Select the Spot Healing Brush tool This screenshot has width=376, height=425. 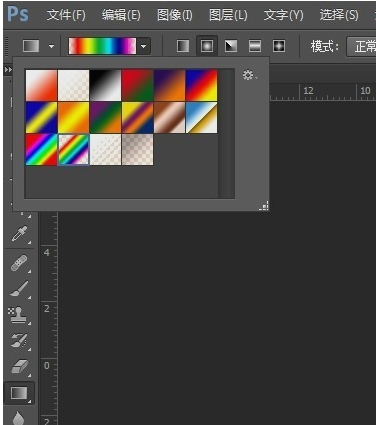19,263
